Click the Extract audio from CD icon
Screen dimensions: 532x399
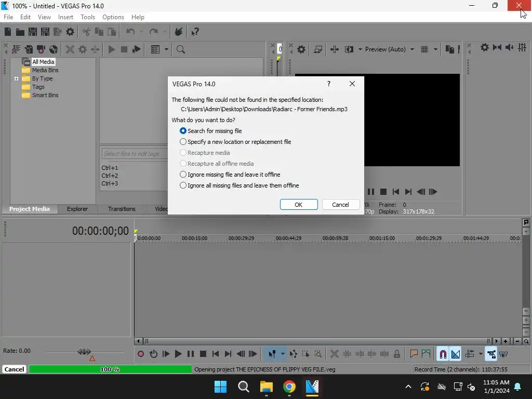[x=54, y=49]
